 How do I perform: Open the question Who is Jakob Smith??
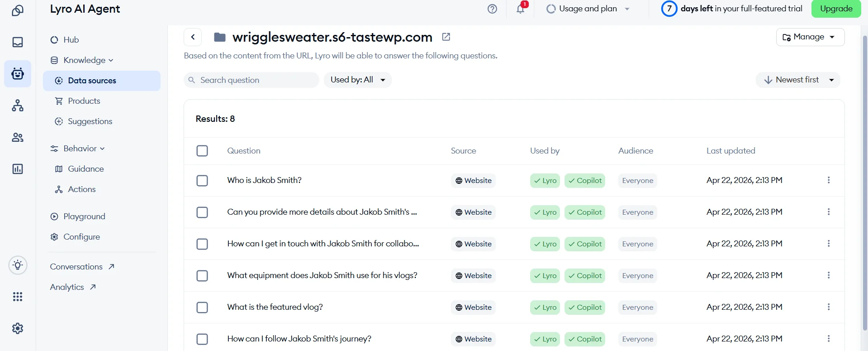[264, 180]
